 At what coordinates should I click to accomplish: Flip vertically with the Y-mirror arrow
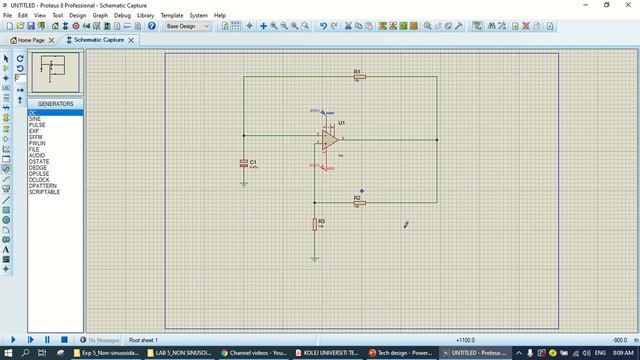[20, 100]
